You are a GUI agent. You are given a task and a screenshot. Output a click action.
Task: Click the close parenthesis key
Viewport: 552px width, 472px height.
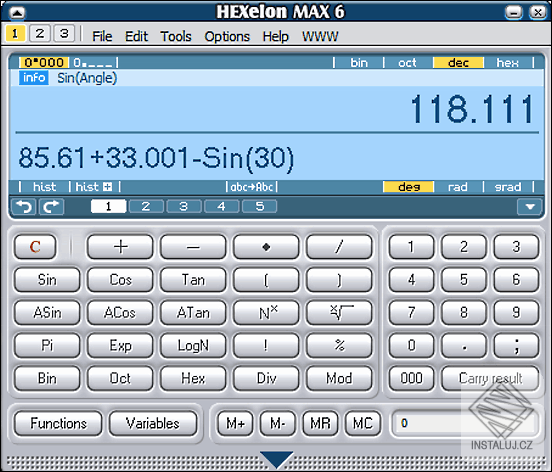click(x=339, y=280)
